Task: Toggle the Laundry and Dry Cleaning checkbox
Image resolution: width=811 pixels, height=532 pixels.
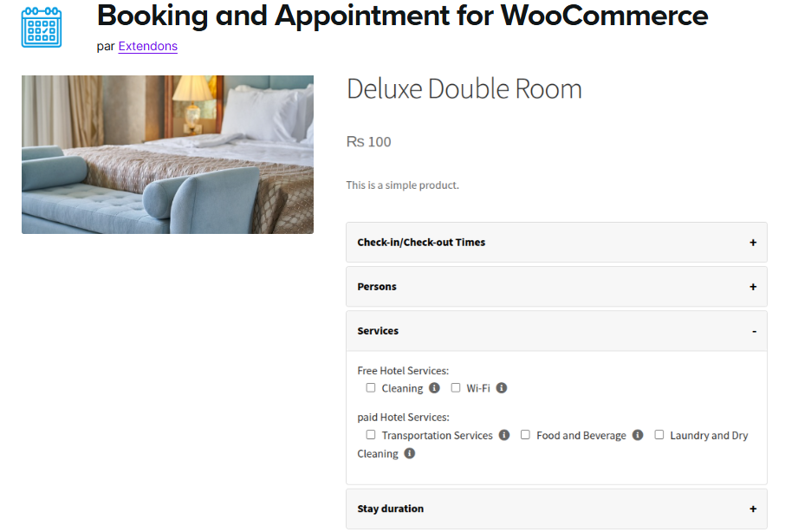Action: point(659,435)
